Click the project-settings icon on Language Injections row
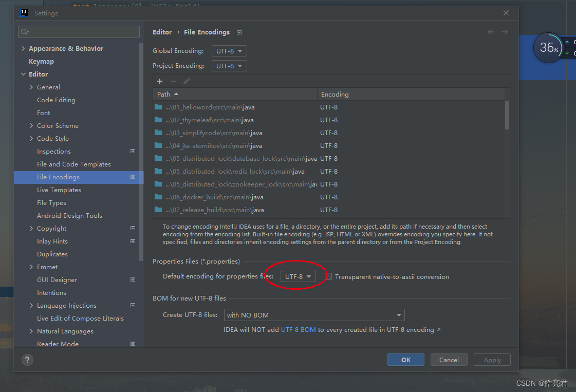This screenshot has height=392, width=576. [133, 305]
